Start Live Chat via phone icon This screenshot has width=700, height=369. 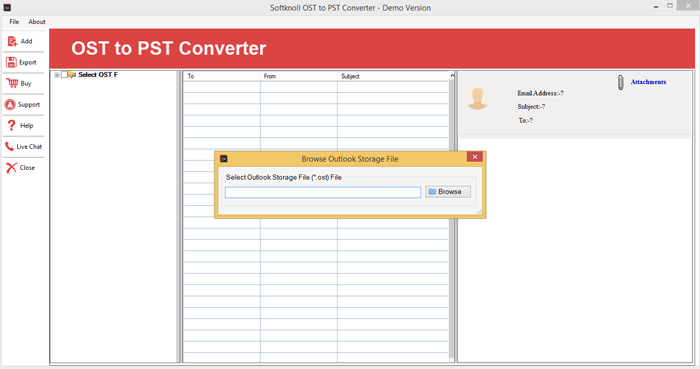[x=9, y=146]
